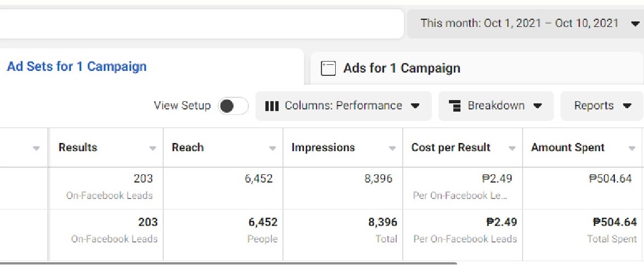Click the Impressions column arrow

coord(392,148)
